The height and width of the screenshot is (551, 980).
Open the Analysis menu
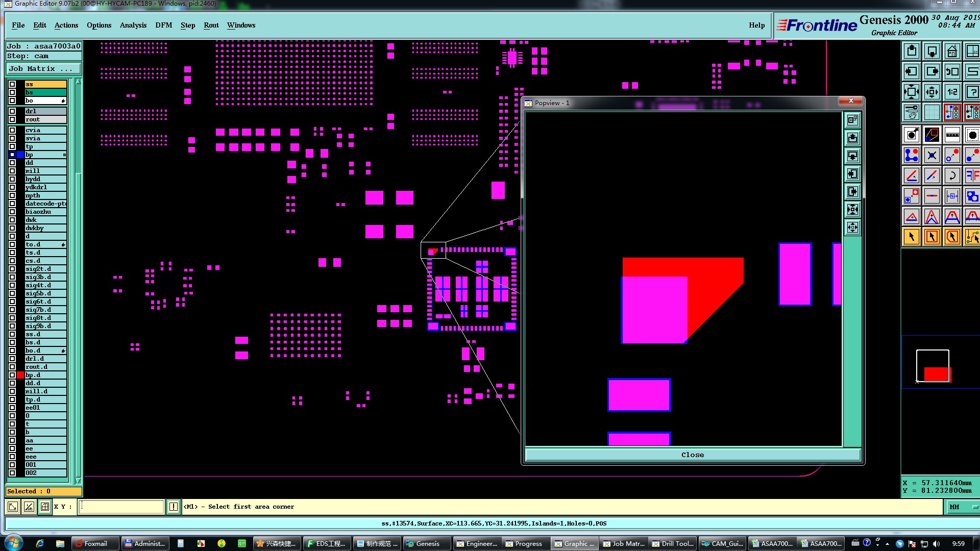click(x=133, y=25)
